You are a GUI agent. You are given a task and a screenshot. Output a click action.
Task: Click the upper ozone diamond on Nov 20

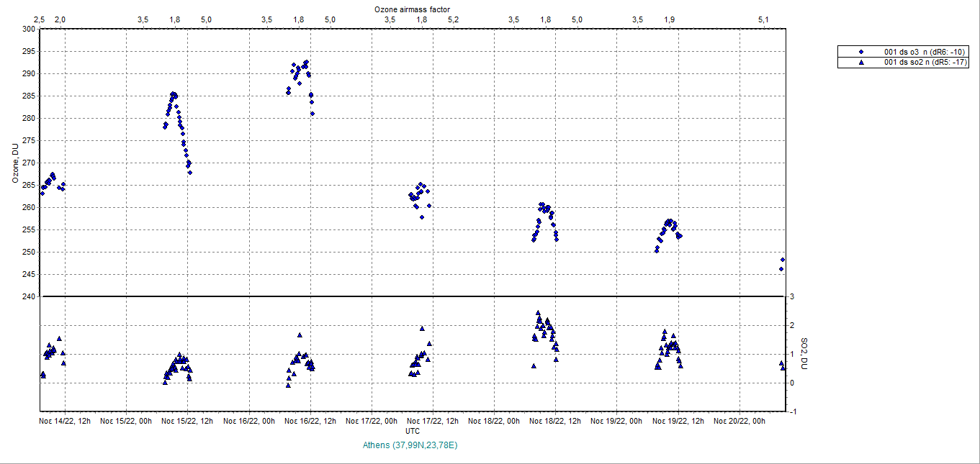point(783,260)
